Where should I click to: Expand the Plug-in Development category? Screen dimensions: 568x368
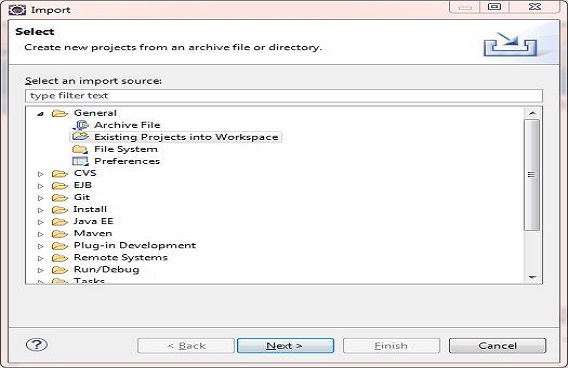(x=41, y=246)
